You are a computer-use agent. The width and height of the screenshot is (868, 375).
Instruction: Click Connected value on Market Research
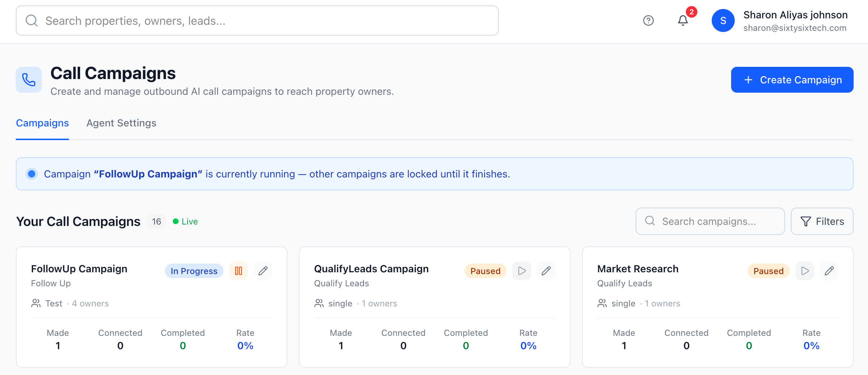click(x=687, y=346)
